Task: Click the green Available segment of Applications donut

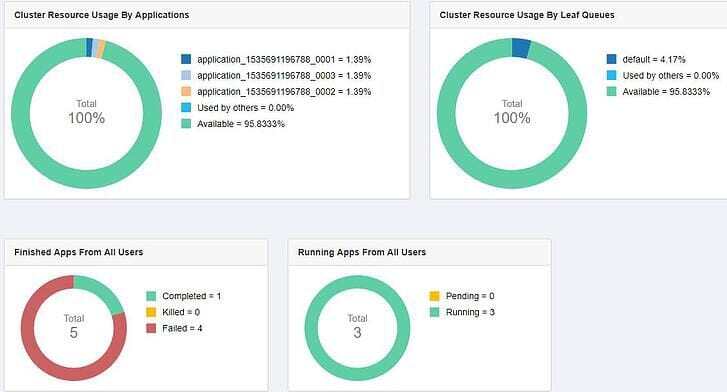Action: [x=87, y=179]
